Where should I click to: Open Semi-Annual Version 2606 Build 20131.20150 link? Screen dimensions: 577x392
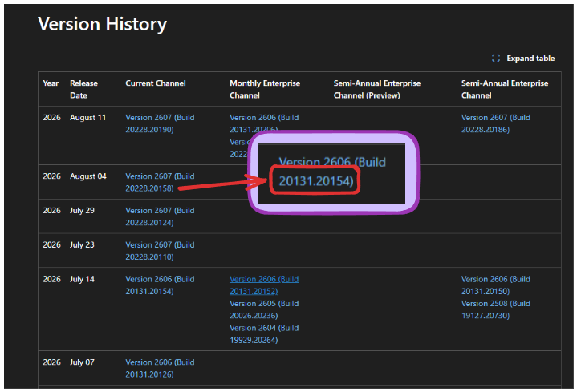(x=496, y=285)
